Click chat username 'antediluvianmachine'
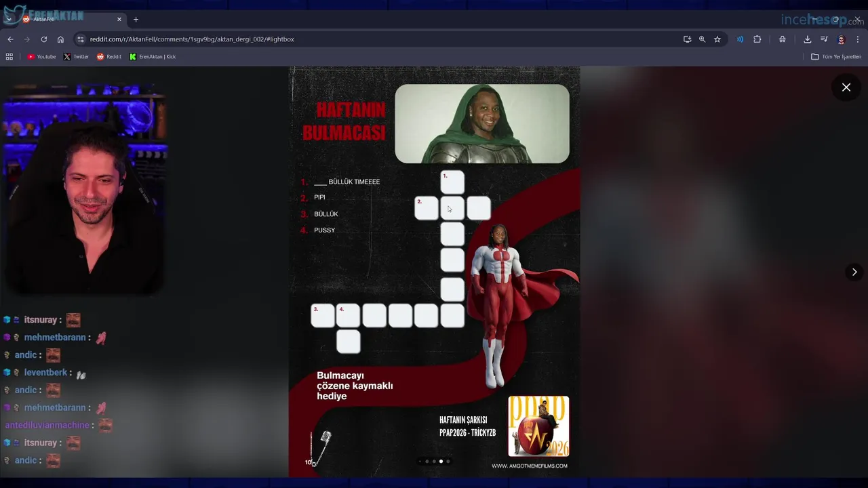The image size is (868, 488). (47, 426)
